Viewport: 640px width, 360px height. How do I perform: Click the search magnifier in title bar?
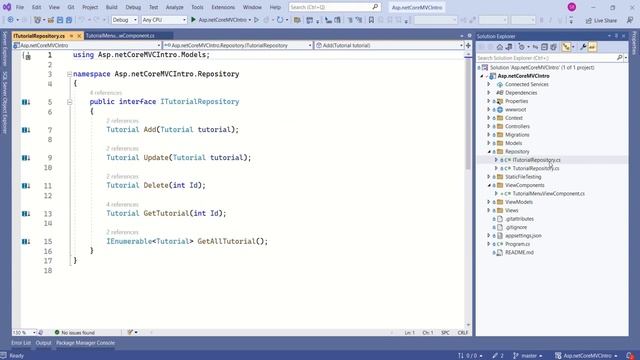click(x=375, y=7)
